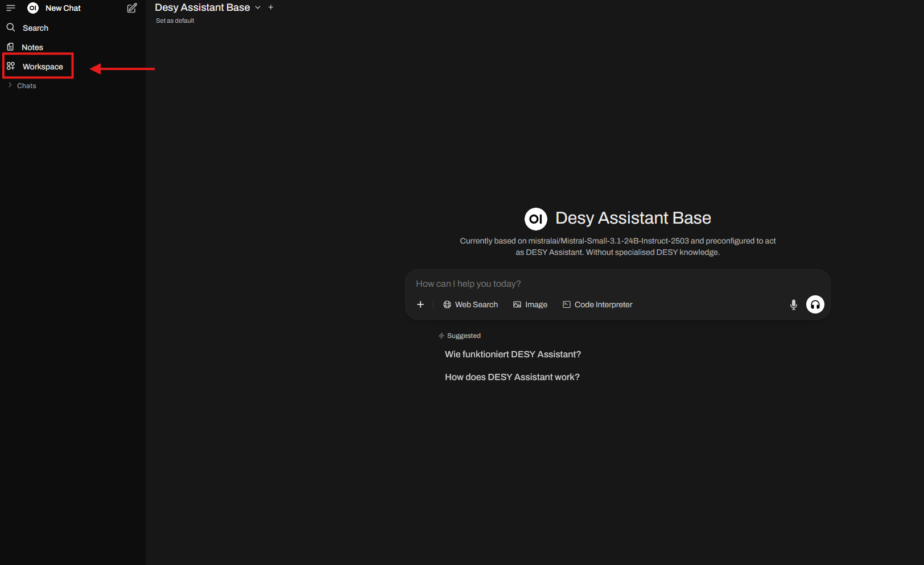Add another model with the plus icon
The width and height of the screenshot is (924, 565).
271,7
